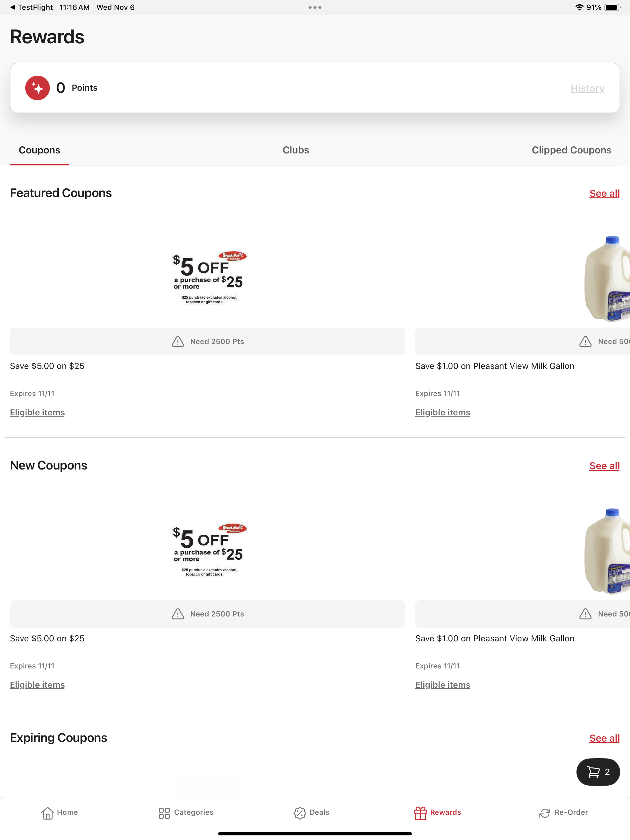View eligible items for new Save $5.00 coupon

37,685
